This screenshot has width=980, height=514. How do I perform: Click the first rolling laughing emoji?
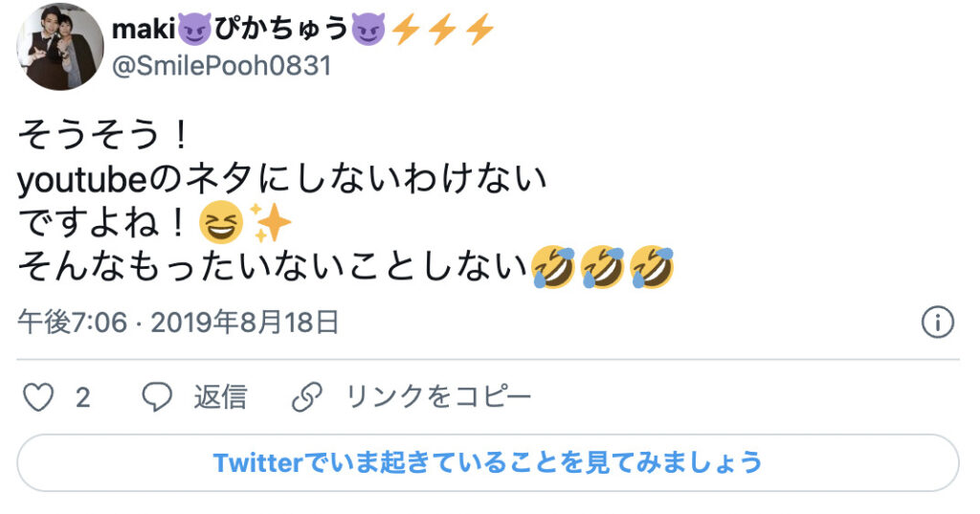click(553, 267)
